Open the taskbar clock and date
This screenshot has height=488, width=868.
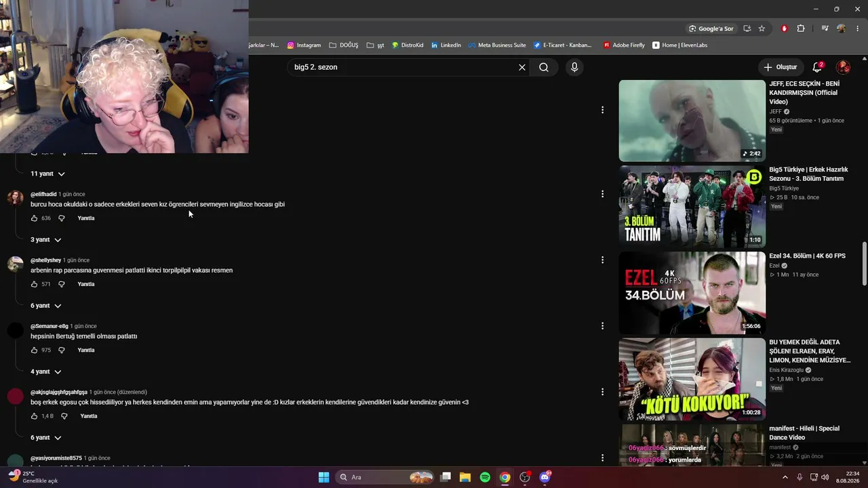click(x=848, y=477)
